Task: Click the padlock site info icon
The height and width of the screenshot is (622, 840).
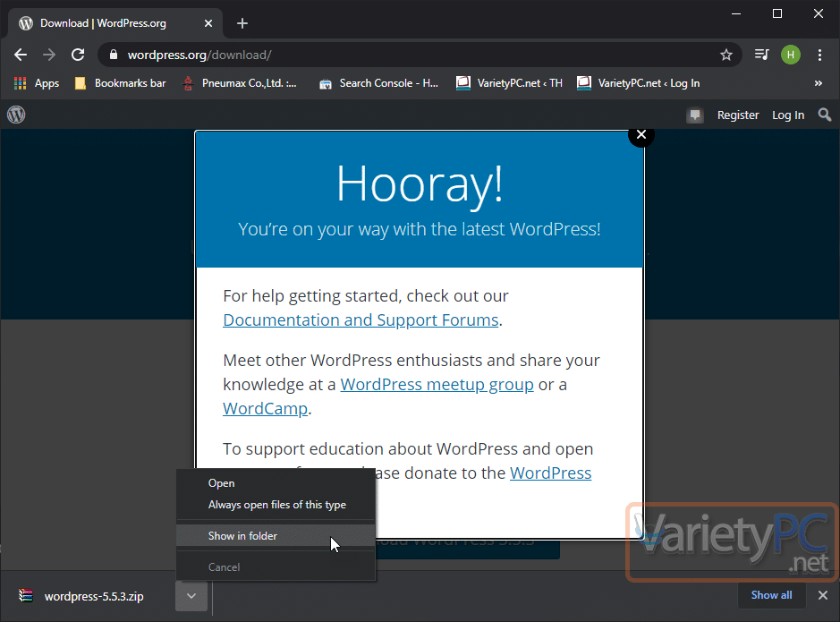Action: 113,55
